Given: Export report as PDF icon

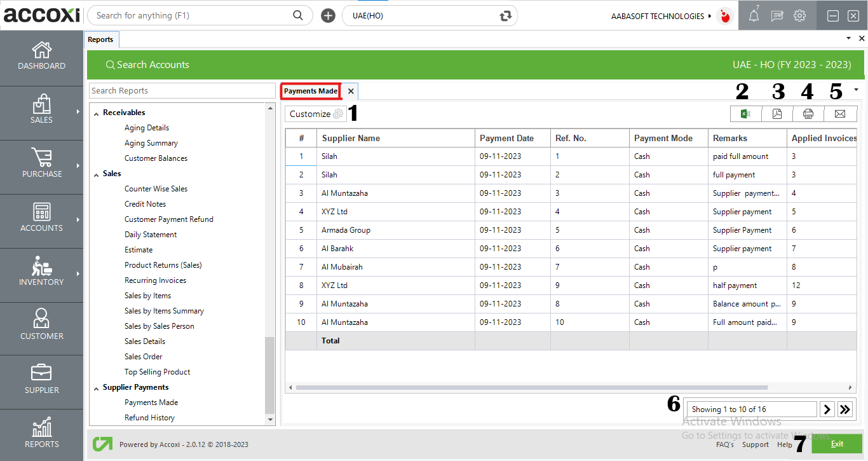Looking at the screenshot, I should pyautogui.click(x=777, y=114).
